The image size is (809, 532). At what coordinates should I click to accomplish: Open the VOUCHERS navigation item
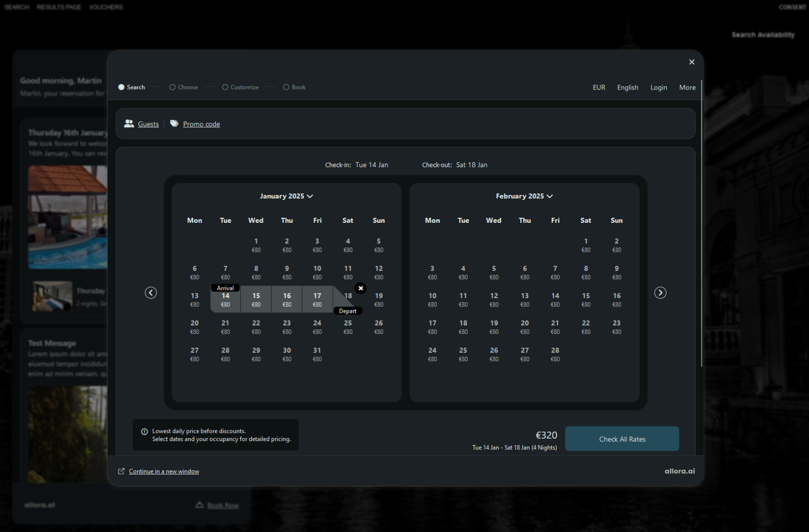106,7
